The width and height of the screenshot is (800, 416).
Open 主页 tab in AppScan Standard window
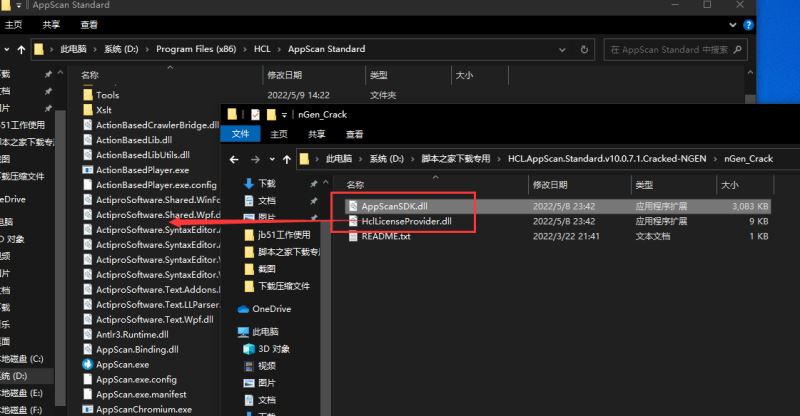[x=13, y=25]
